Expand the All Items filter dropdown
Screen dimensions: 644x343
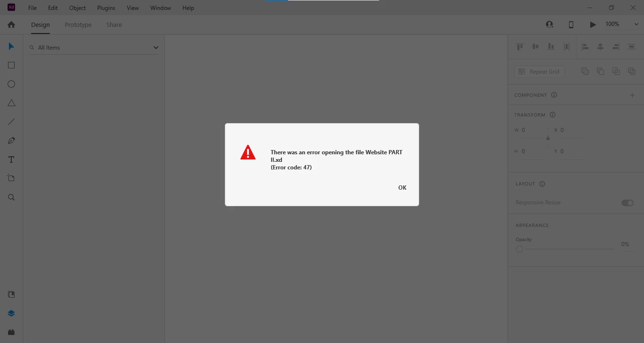pos(156,48)
